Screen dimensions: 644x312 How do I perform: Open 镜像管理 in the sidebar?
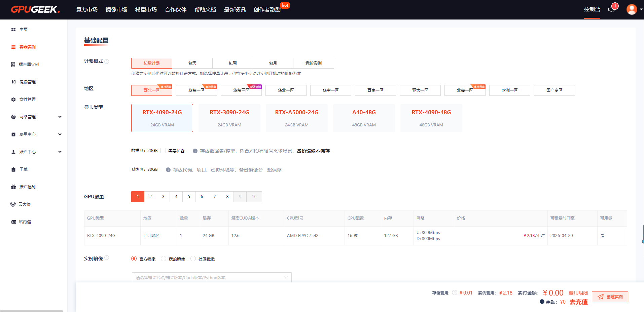click(28, 82)
